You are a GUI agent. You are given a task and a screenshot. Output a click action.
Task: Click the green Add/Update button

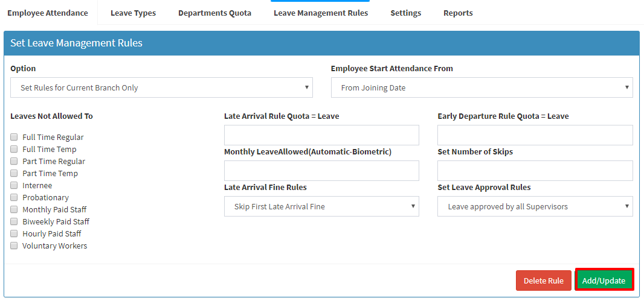(x=604, y=280)
